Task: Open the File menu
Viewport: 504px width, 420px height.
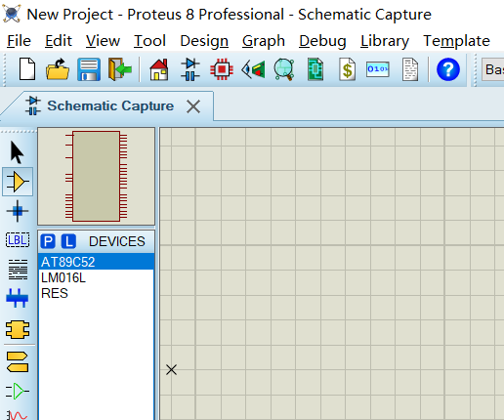Action: click(x=19, y=41)
